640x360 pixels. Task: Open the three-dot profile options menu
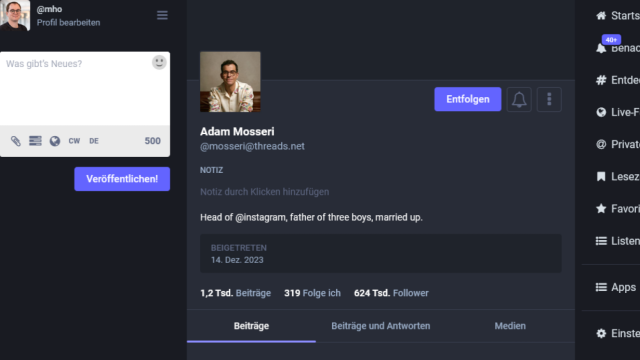click(549, 99)
